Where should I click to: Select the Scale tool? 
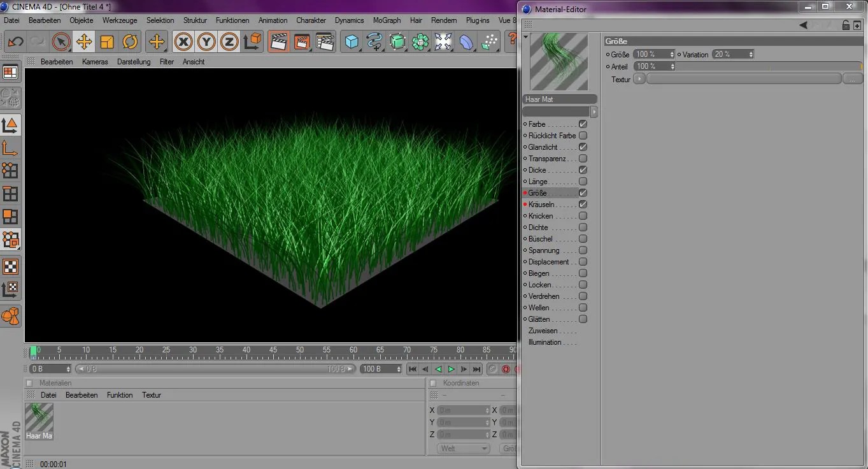pos(106,41)
